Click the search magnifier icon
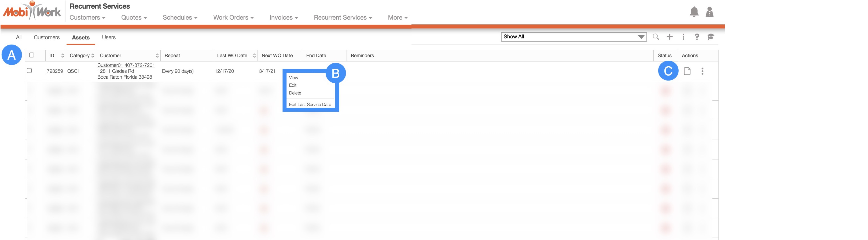Screen dimensions: 868x240 click(656, 37)
